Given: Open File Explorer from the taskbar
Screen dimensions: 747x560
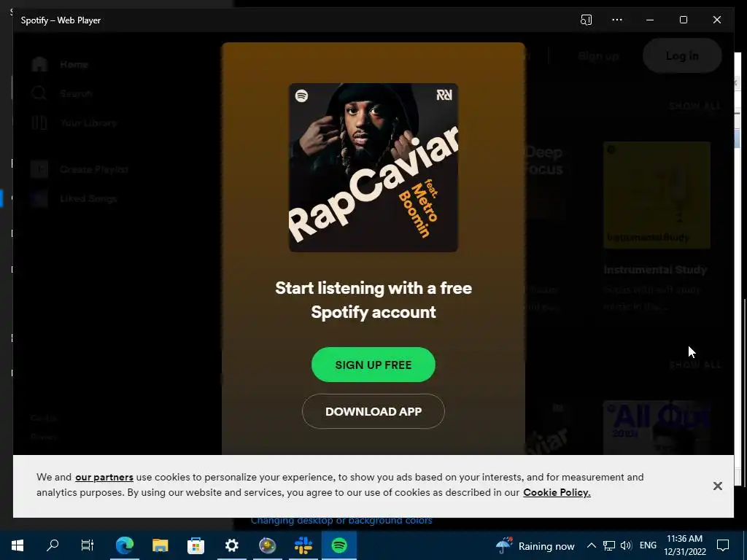Looking at the screenshot, I should point(160,545).
